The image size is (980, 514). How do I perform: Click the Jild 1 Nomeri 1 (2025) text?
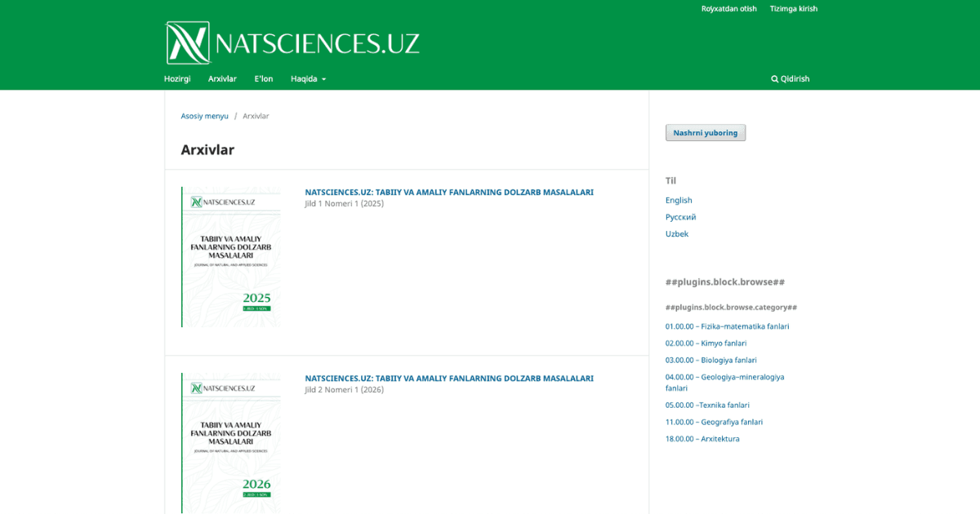click(345, 204)
